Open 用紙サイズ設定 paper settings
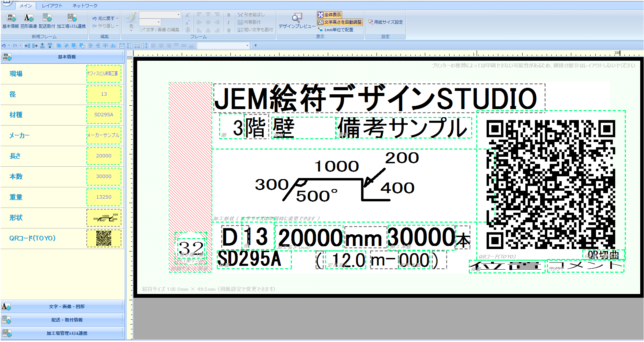The width and height of the screenshot is (644, 342). (385, 22)
